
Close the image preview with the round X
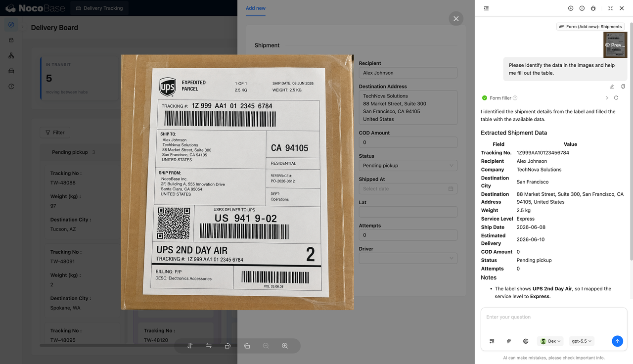pyautogui.click(x=456, y=19)
